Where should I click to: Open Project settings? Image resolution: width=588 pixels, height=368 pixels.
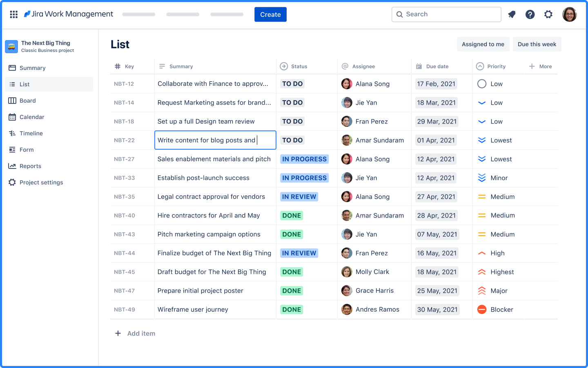point(41,182)
